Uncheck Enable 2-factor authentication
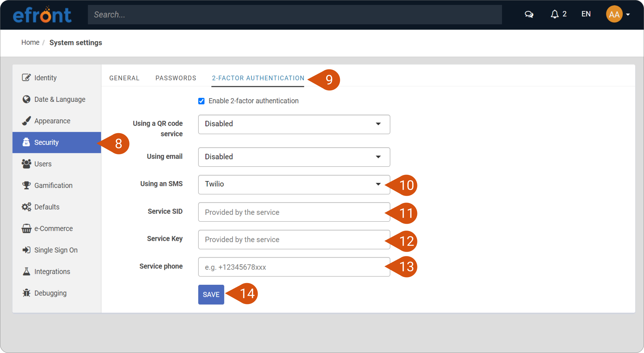644x353 pixels. (201, 101)
